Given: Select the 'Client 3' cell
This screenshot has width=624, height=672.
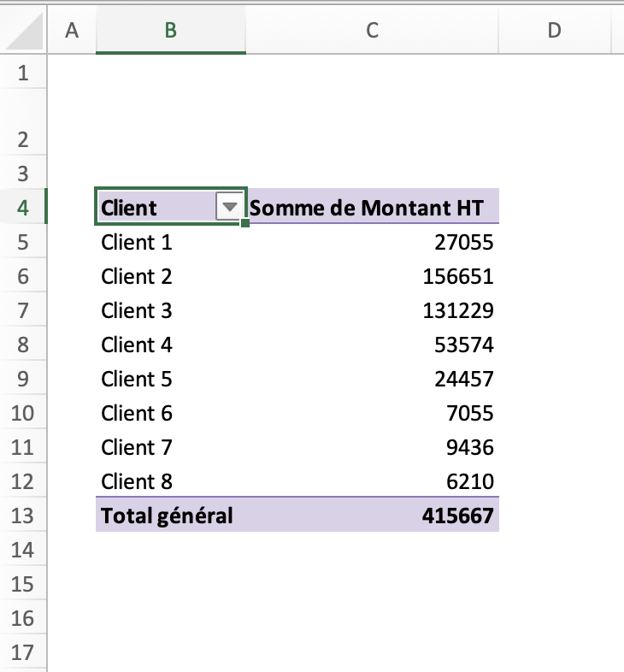Looking at the screenshot, I should [171, 310].
